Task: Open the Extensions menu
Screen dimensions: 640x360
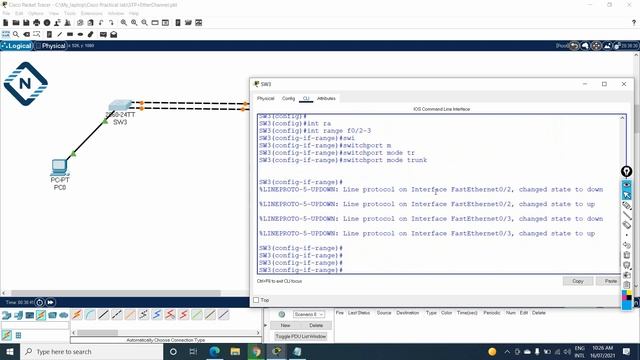Action: [91, 13]
